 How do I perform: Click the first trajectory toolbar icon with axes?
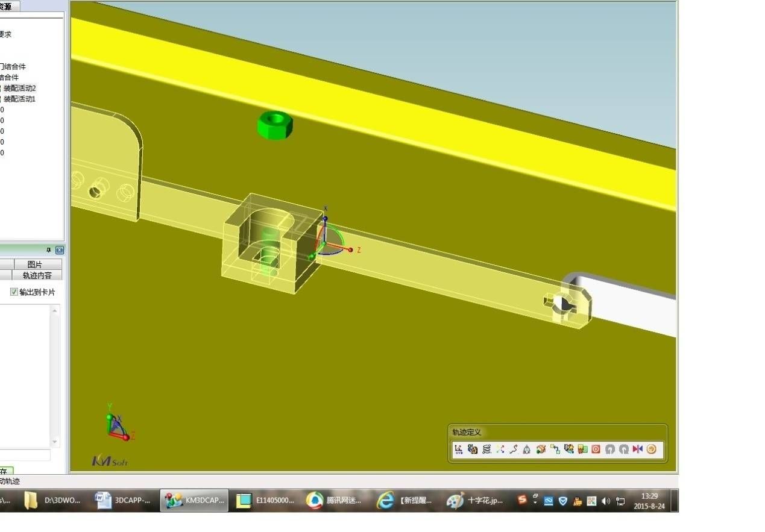coord(459,449)
